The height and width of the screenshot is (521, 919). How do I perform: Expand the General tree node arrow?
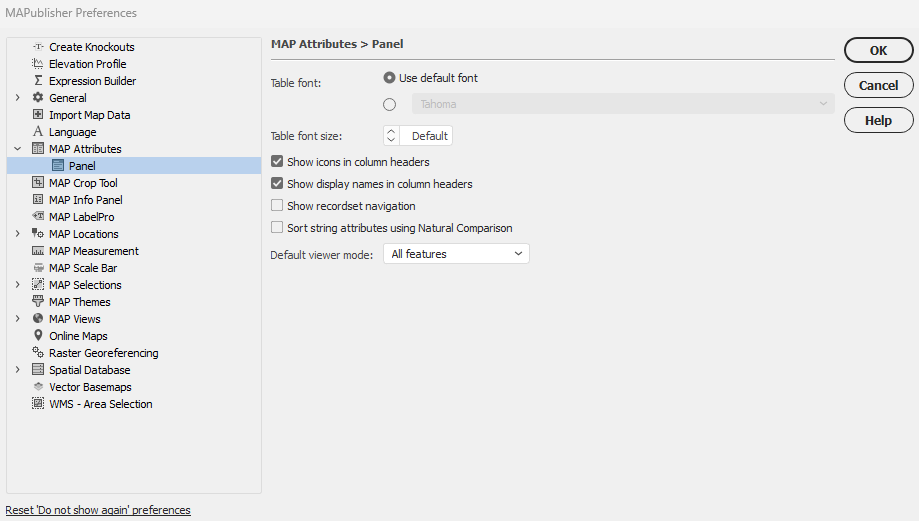pos(18,97)
